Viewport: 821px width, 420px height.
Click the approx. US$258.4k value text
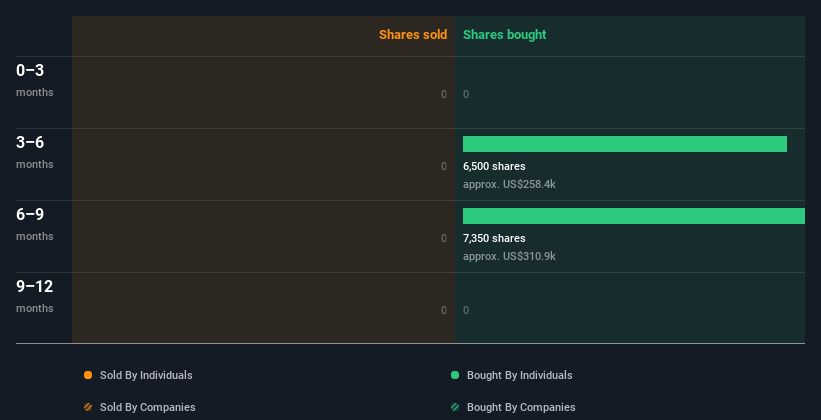tap(509, 184)
